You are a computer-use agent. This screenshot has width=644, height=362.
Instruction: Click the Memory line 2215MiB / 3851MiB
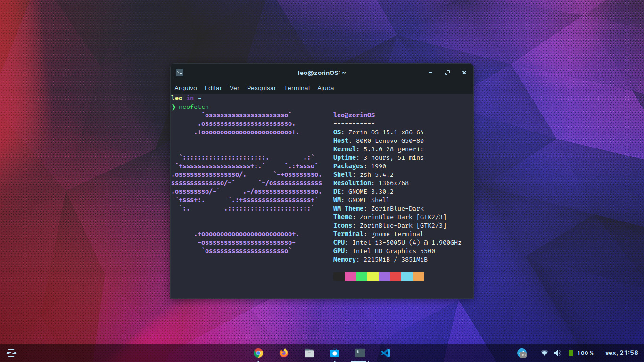pyautogui.click(x=380, y=260)
